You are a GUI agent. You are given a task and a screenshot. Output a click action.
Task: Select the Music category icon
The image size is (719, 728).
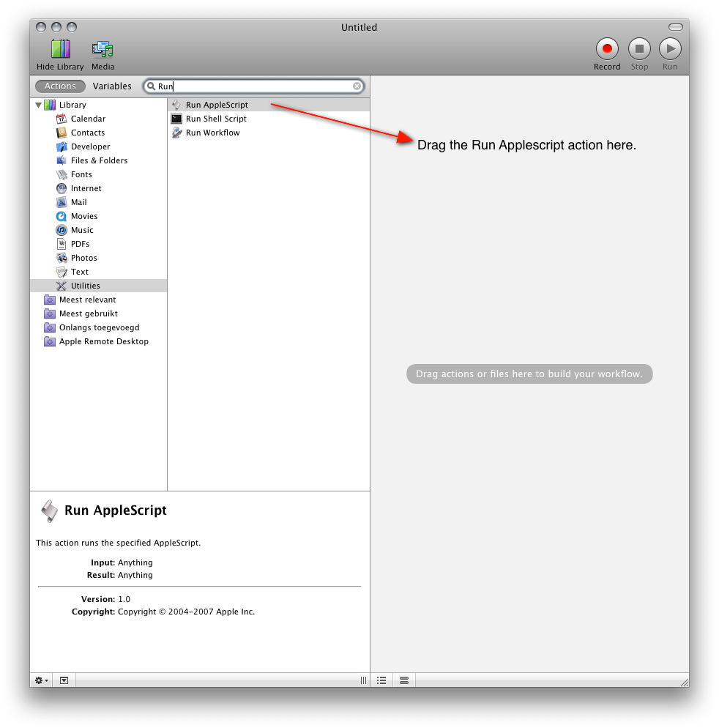pos(62,230)
